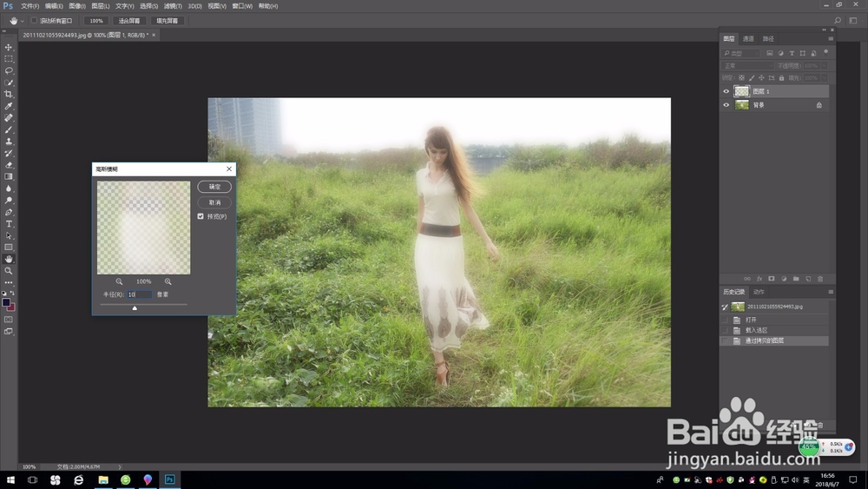Viewport: 868px width, 489px height.
Task: Collapse the right panel dock arrows
Action: click(824, 30)
